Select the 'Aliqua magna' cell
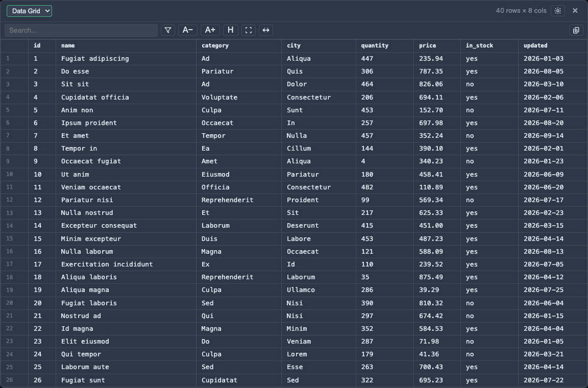 click(x=126, y=289)
